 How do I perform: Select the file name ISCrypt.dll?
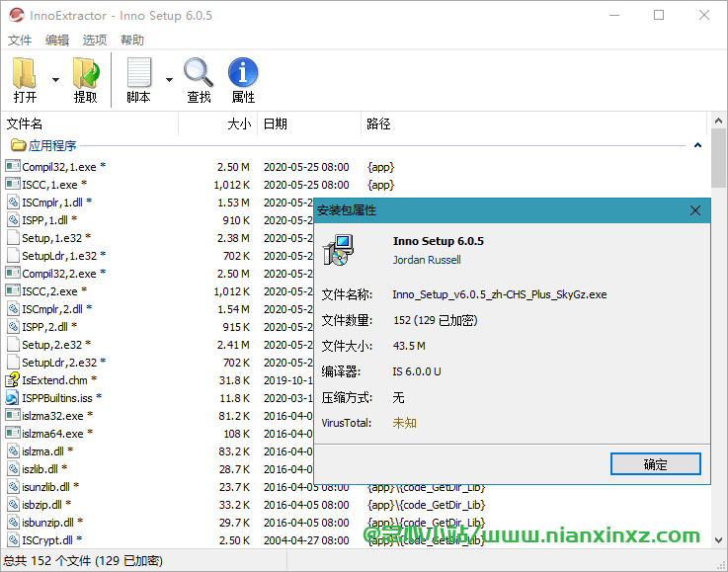(47, 540)
